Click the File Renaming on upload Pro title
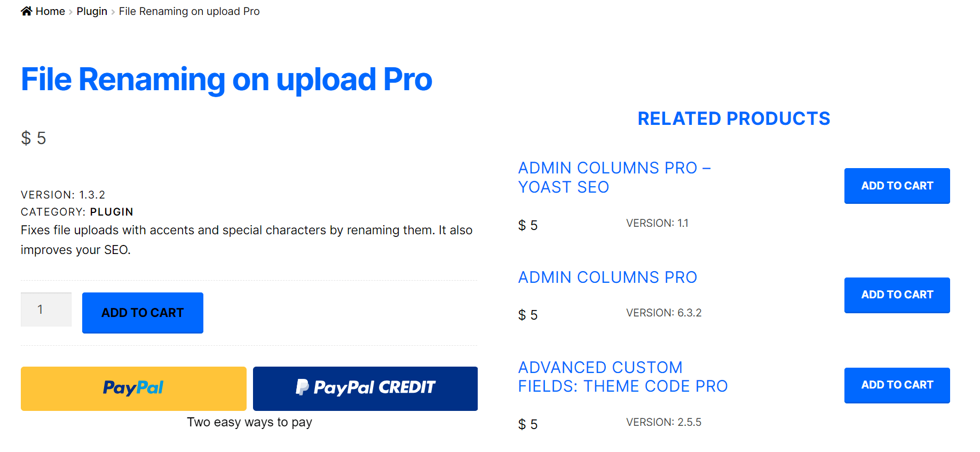The height and width of the screenshot is (452, 980). tap(226, 80)
